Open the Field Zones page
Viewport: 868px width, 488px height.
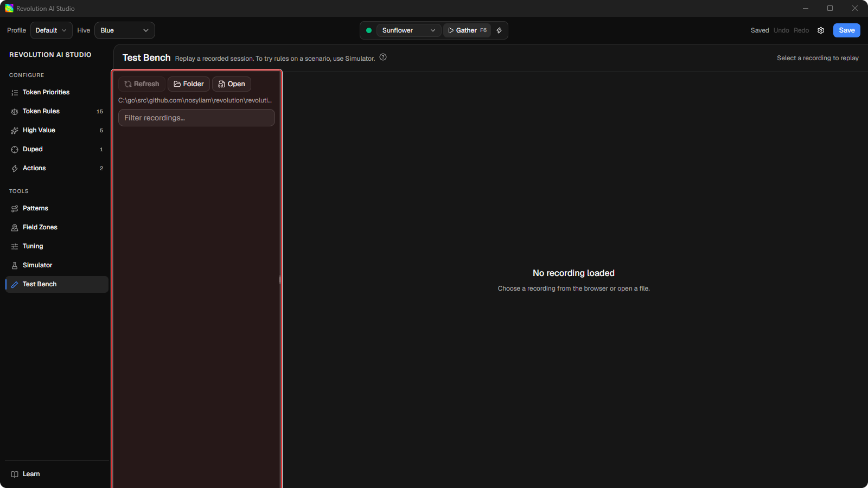coord(57,227)
